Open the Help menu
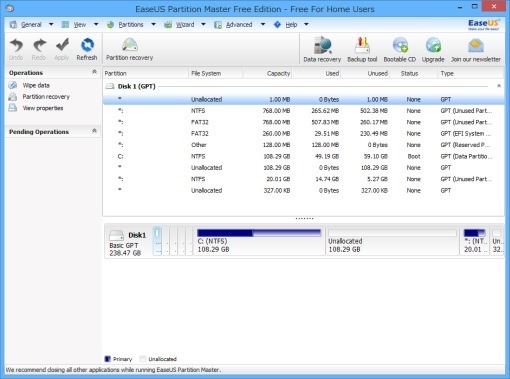The width and height of the screenshot is (510, 379). (291, 24)
